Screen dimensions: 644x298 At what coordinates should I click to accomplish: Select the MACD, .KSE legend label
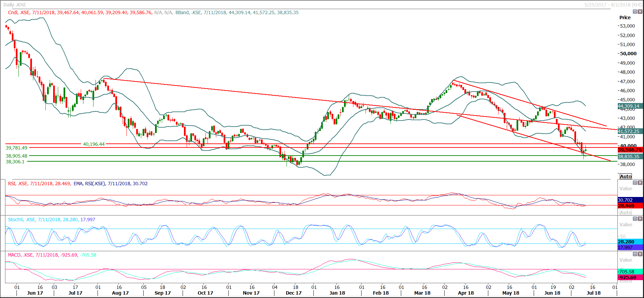point(21,255)
